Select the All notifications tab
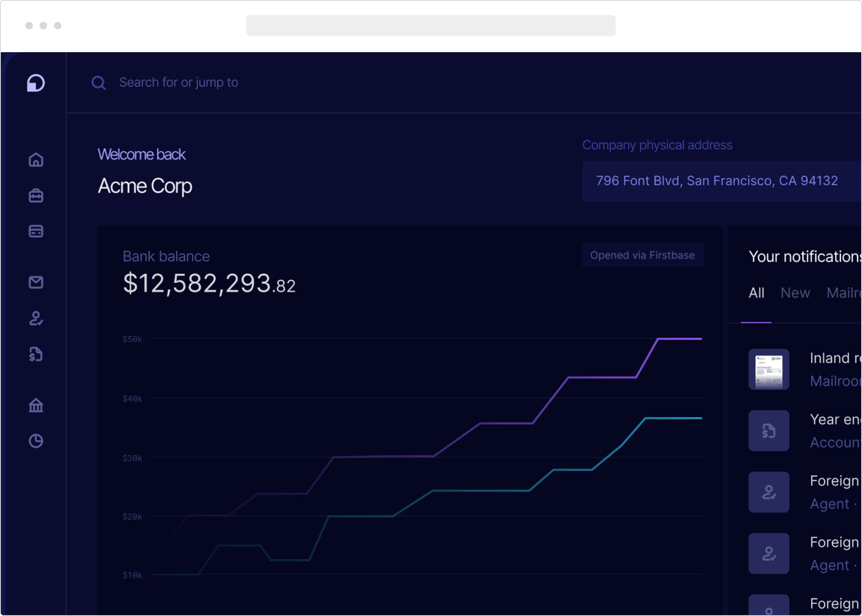 coord(756,293)
